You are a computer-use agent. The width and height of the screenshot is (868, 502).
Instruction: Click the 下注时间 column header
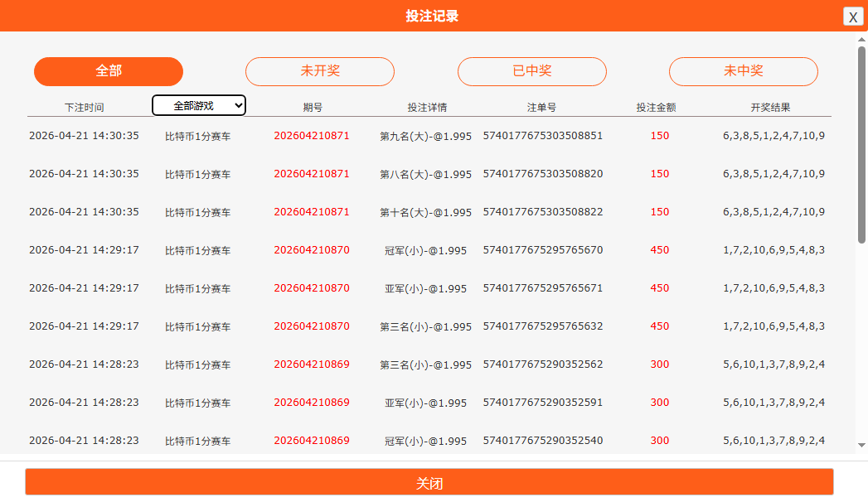point(85,108)
